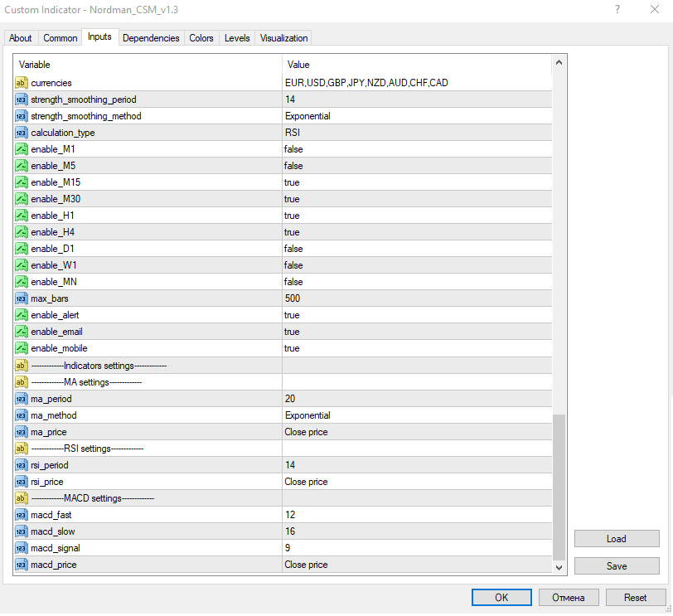Click the Reset button
This screenshot has width=673, height=616.
click(635, 598)
